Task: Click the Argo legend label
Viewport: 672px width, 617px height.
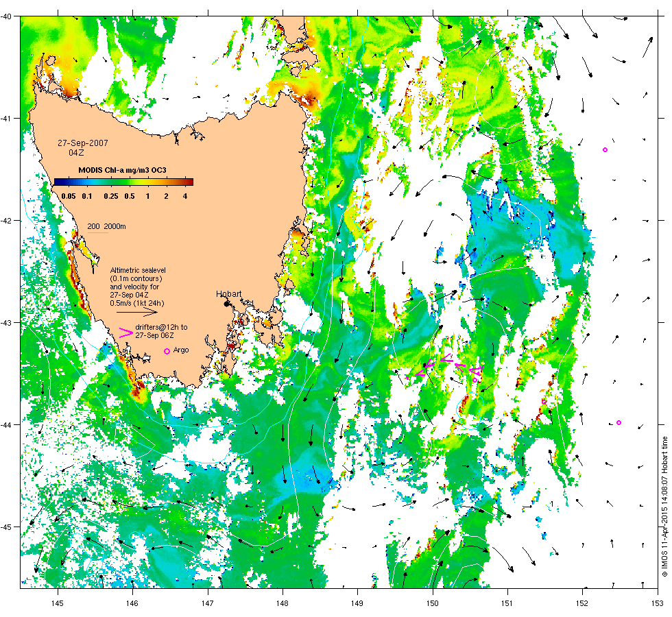Action: point(181,350)
